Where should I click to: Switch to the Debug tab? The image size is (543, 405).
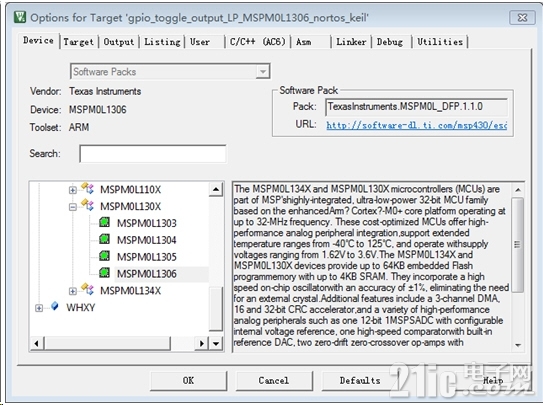point(390,42)
